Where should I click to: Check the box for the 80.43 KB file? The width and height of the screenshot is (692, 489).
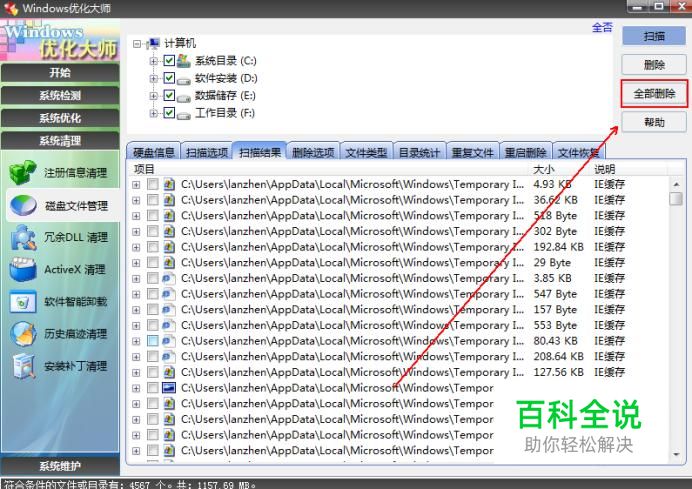[153, 341]
